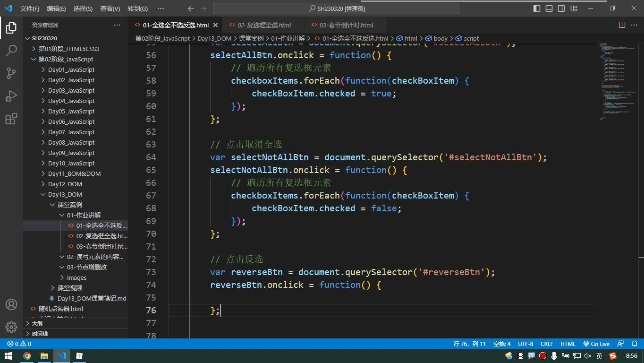Toggle the bottom panel visibility
The width and height of the screenshot is (644, 363).
point(549,9)
